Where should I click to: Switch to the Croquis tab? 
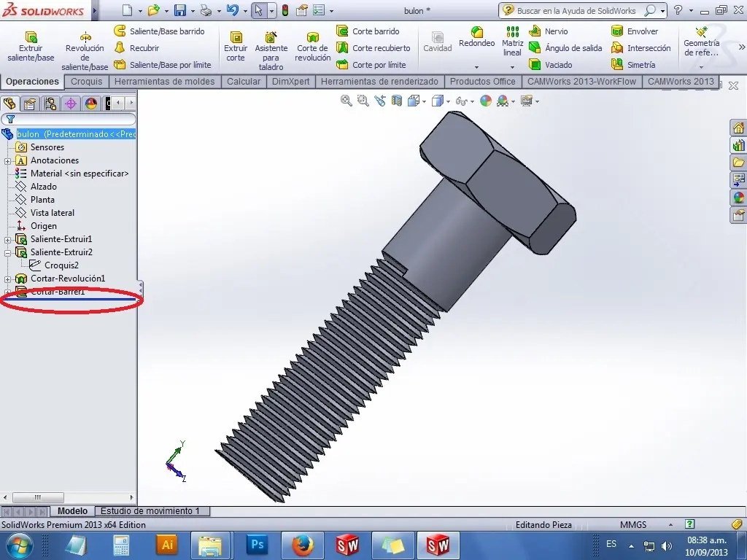click(86, 82)
